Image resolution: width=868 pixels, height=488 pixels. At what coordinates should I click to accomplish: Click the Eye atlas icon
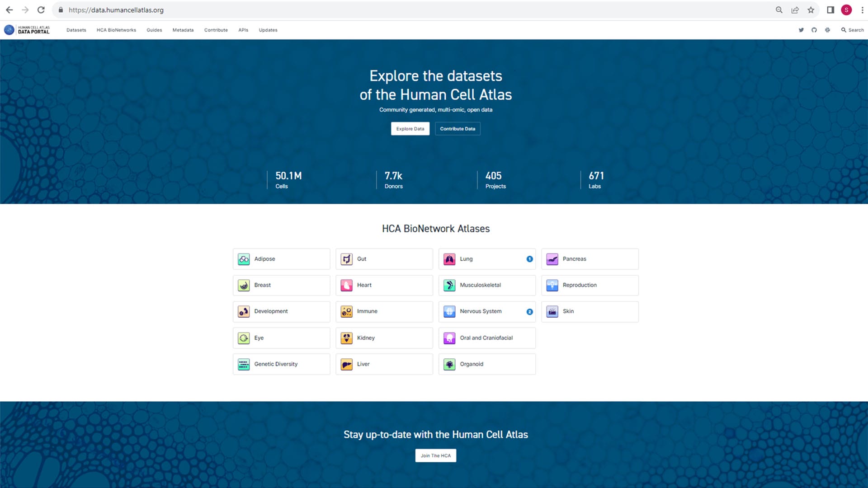point(244,338)
